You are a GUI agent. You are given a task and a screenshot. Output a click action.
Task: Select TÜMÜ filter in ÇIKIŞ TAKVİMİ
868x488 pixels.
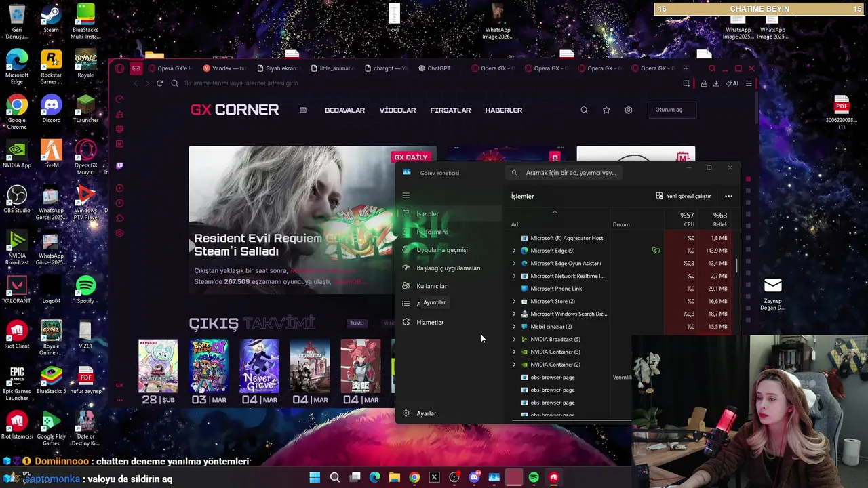[357, 323]
